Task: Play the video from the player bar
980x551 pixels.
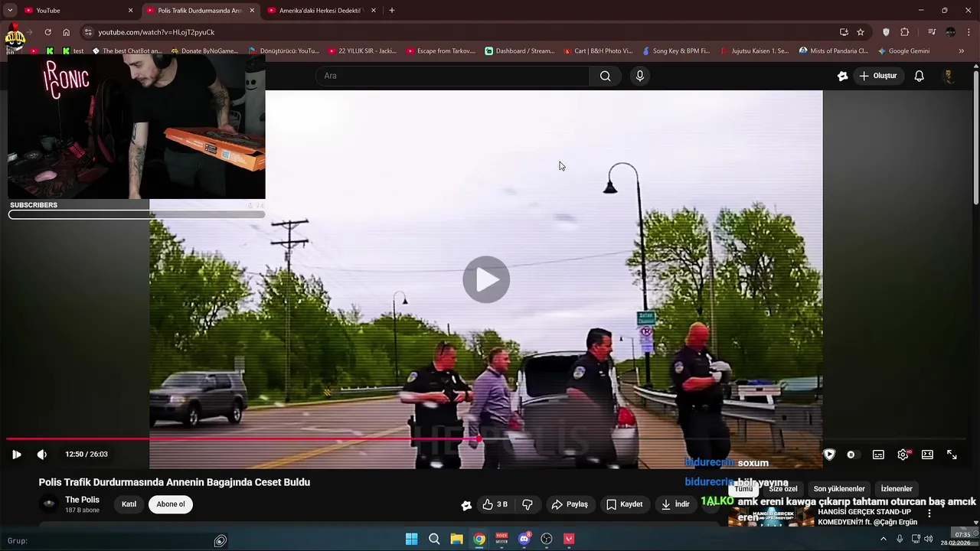Action: [16, 455]
